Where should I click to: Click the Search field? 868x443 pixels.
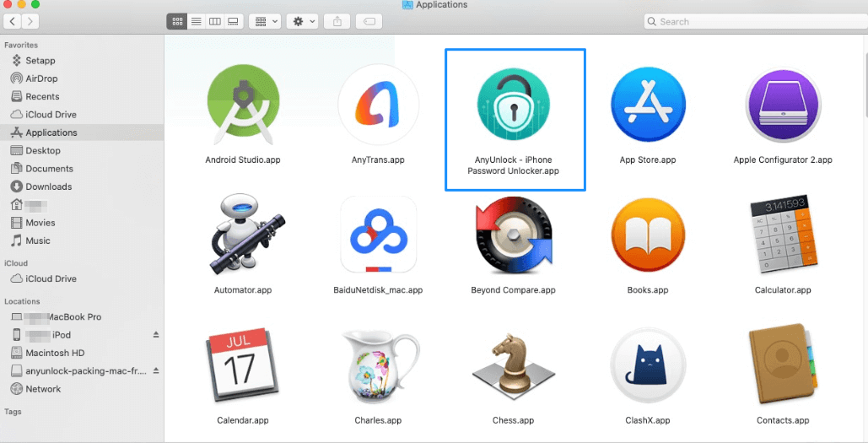click(x=756, y=22)
